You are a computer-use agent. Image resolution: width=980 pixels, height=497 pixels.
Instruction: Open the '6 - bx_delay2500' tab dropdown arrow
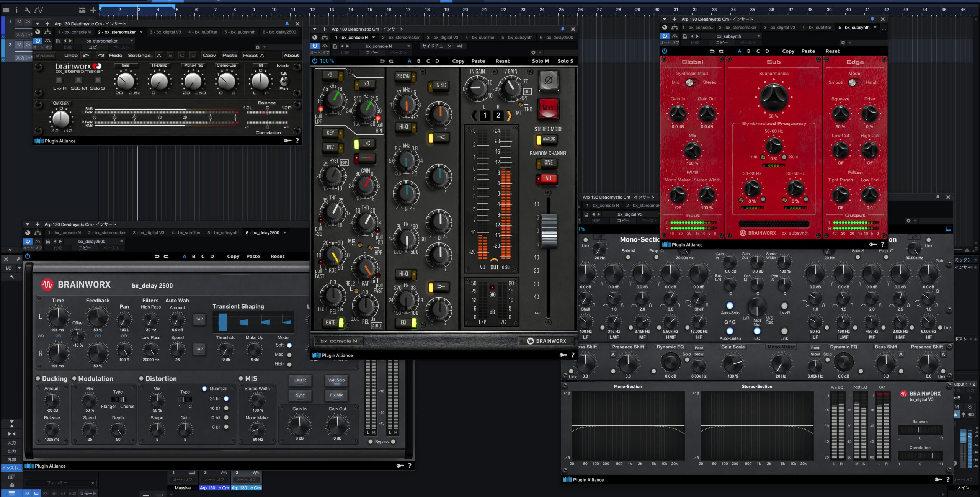[285, 232]
